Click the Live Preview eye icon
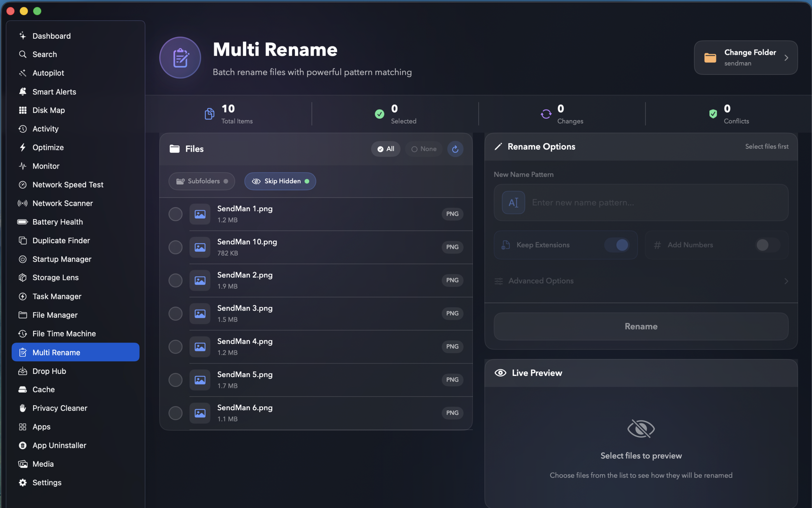The image size is (812, 508). pyautogui.click(x=500, y=373)
